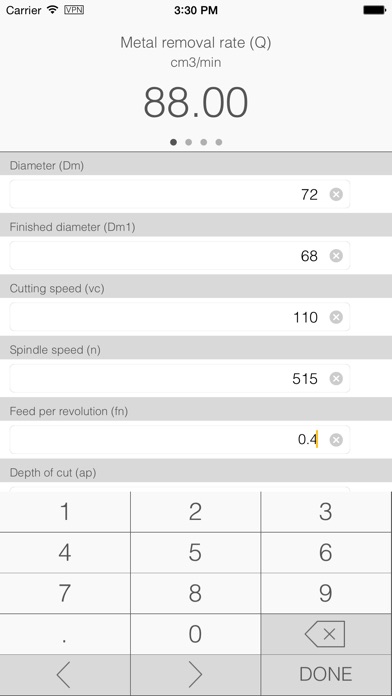Go to next field with right arrow
392x696 pixels.
(x=195, y=675)
